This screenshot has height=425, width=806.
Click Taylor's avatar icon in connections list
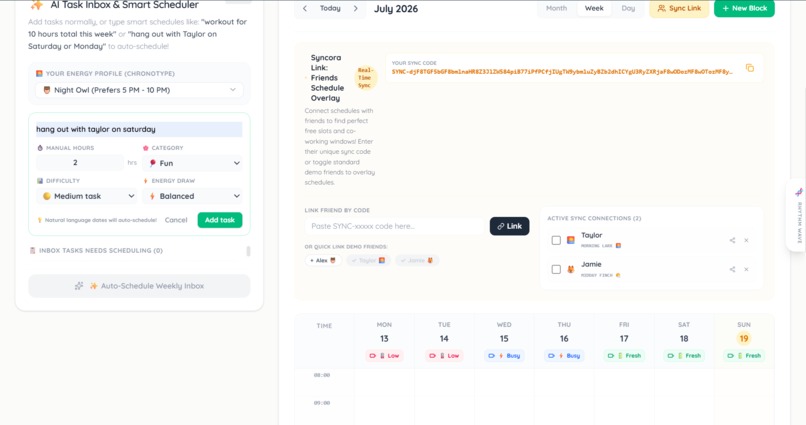coord(571,240)
